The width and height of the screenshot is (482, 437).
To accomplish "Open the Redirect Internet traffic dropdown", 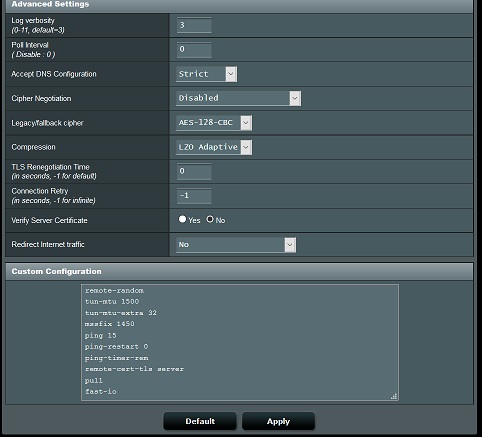I will click(x=236, y=245).
